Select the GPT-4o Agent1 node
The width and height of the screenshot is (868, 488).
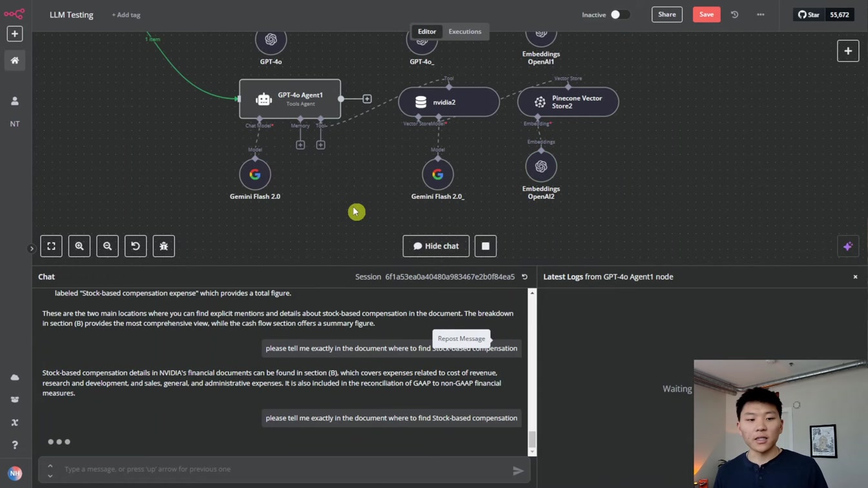tap(290, 99)
